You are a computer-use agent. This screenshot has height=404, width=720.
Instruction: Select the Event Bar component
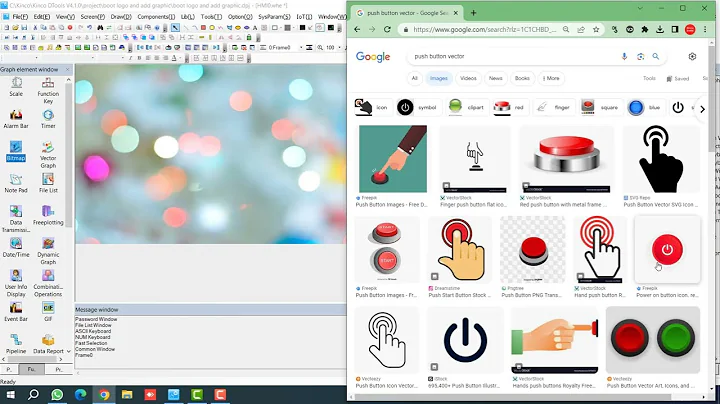(x=16, y=312)
